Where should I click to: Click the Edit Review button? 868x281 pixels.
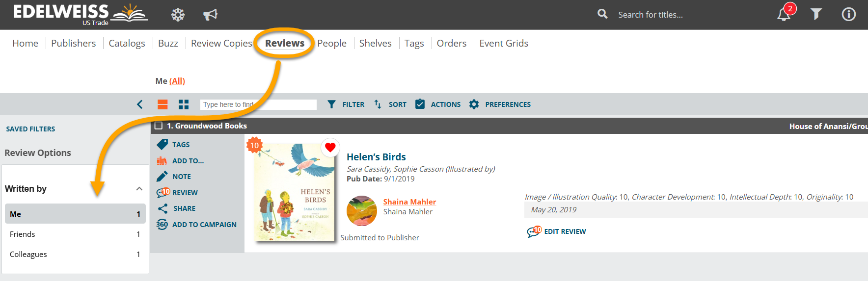(557, 231)
